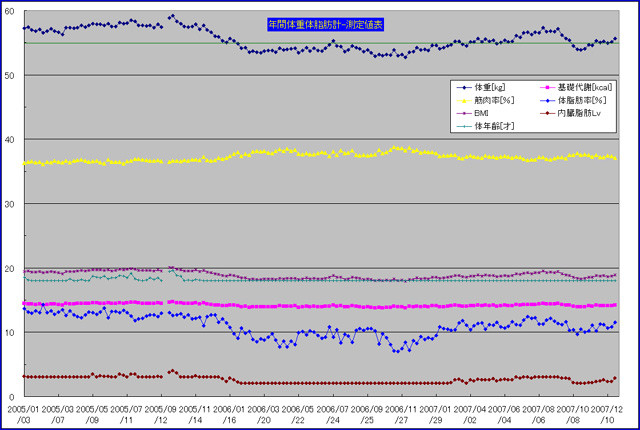Click the x-axis date 2006/11/27
The image size is (640, 430).
tap(401, 414)
